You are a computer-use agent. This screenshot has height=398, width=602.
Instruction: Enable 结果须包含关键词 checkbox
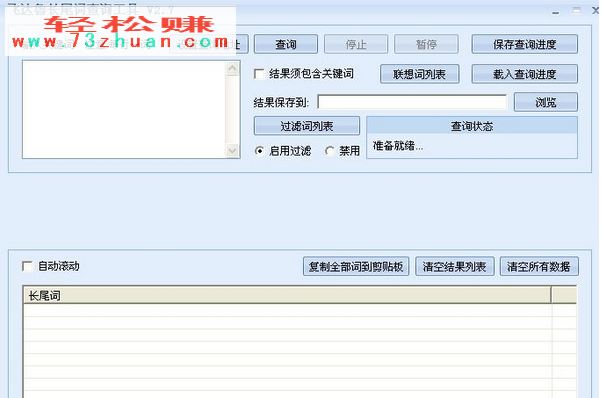tap(259, 74)
